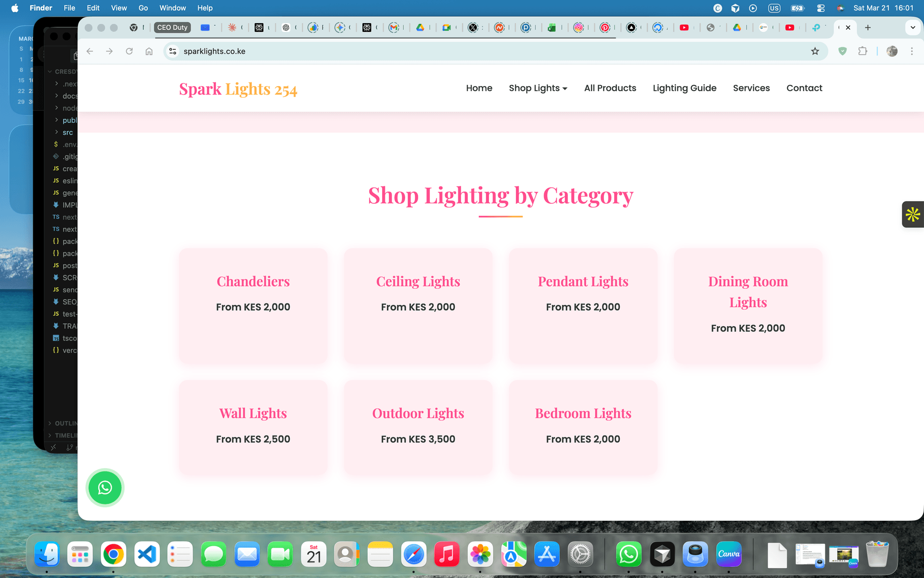The width and height of the screenshot is (924, 578).
Task: Open the Chandeliers category card
Action: (x=253, y=306)
